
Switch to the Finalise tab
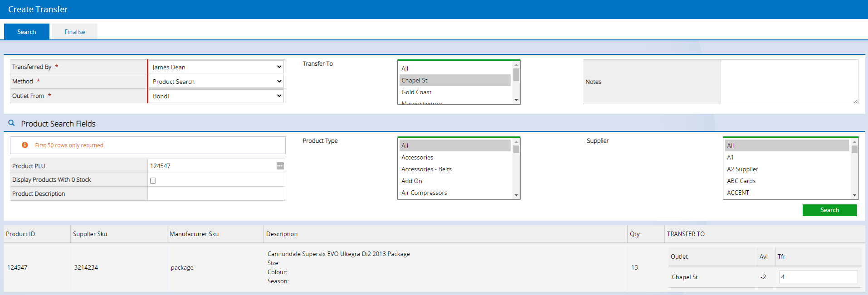click(75, 32)
